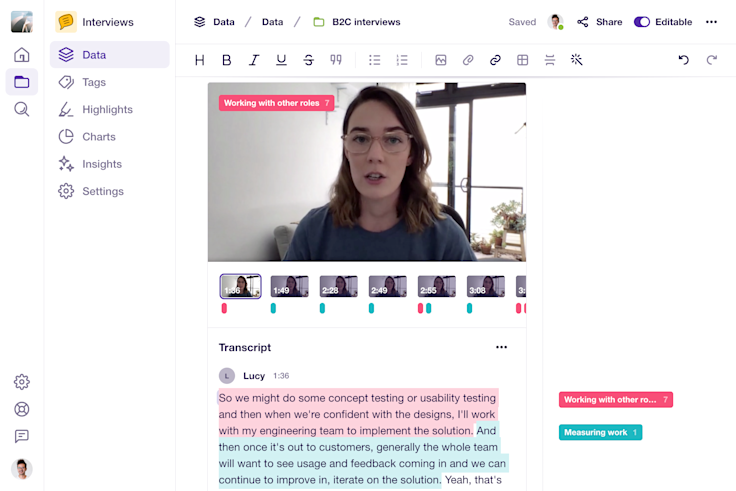Click the workspace logo at top left
The image size is (736, 491).
pyautogui.click(x=22, y=22)
